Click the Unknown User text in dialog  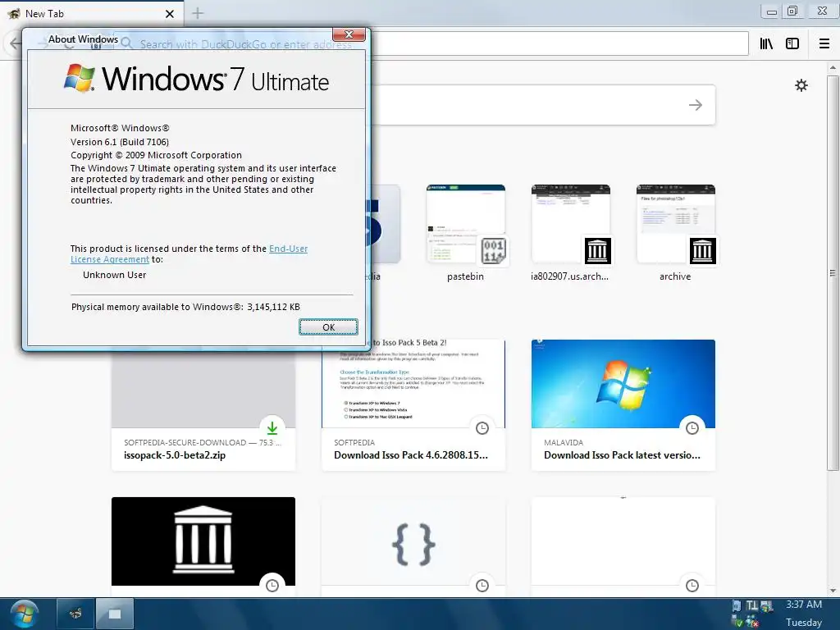114,275
